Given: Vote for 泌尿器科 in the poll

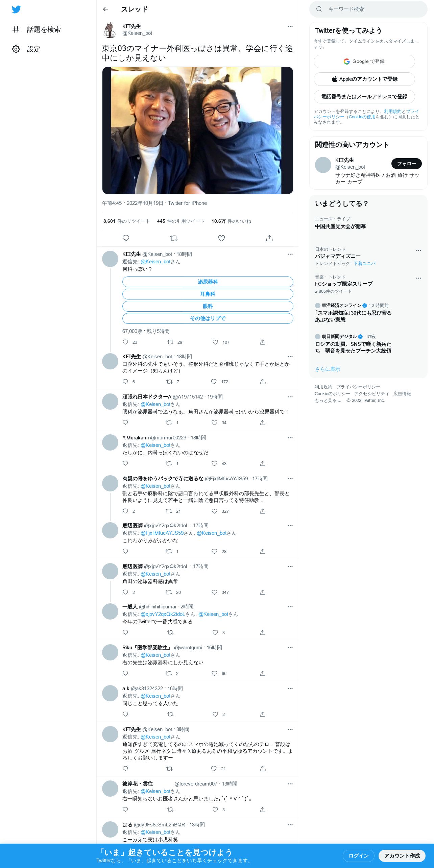Looking at the screenshot, I should (208, 282).
